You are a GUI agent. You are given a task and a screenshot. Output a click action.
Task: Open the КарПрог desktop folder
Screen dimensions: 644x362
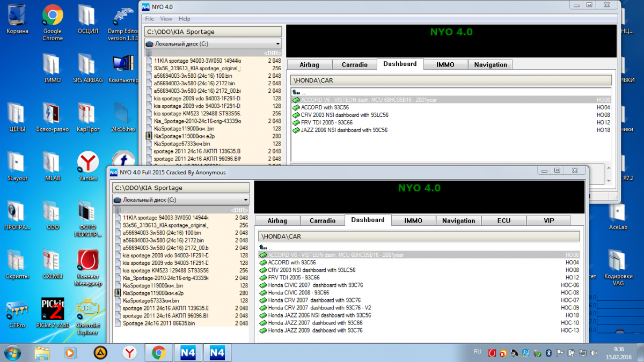(87, 118)
